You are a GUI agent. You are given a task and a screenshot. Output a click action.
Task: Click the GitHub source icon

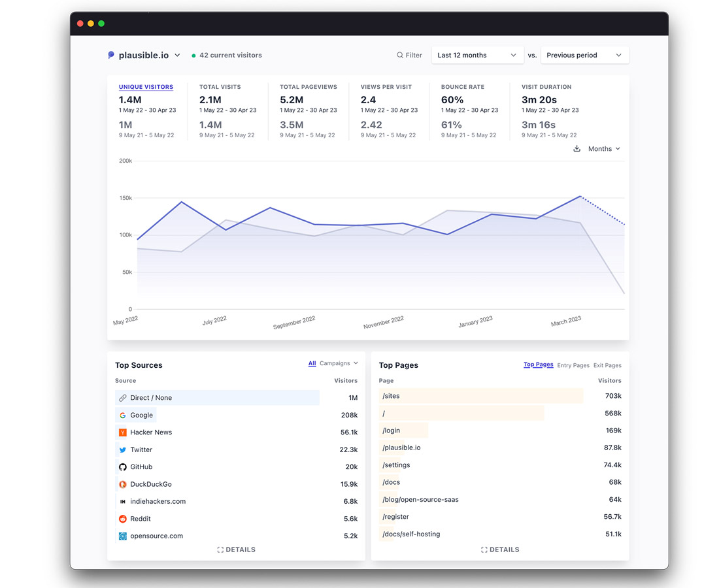122,467
